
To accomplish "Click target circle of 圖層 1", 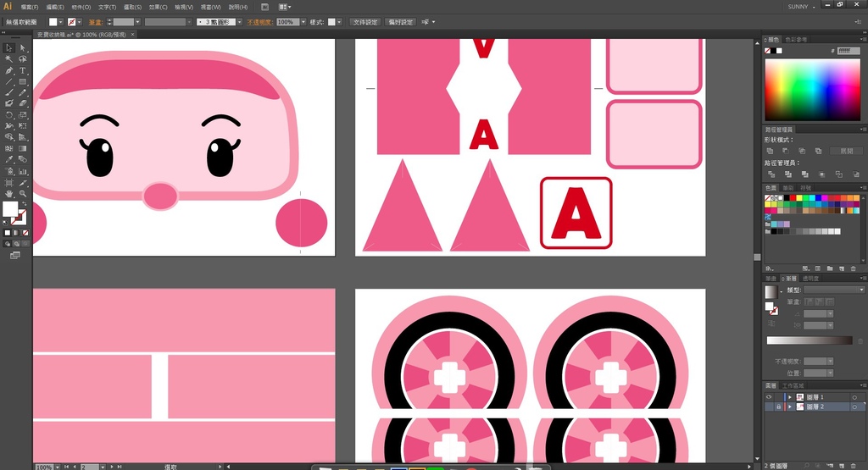I will 854,396.
